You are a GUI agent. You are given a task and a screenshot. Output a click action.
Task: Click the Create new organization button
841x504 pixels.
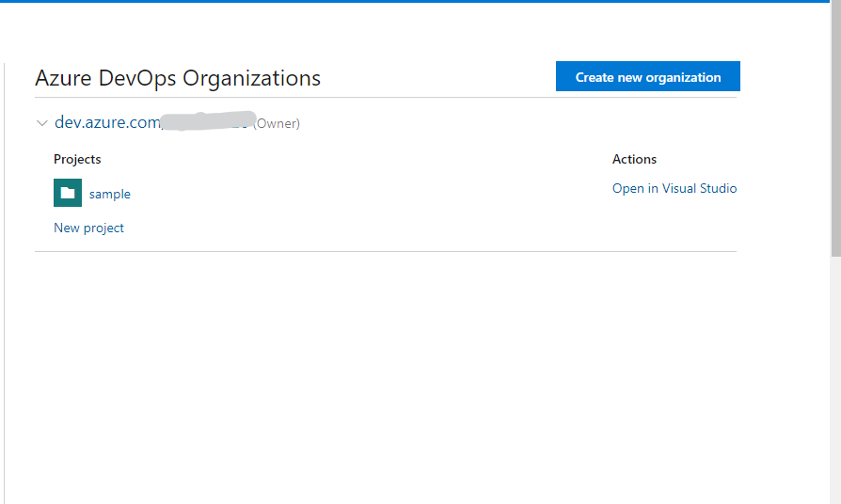tap(647, 77)
